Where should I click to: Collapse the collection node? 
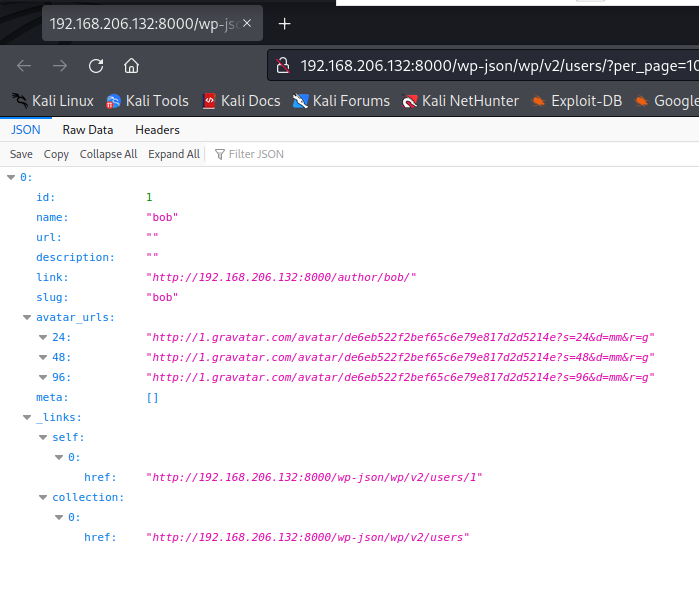(x=43, y=497)
